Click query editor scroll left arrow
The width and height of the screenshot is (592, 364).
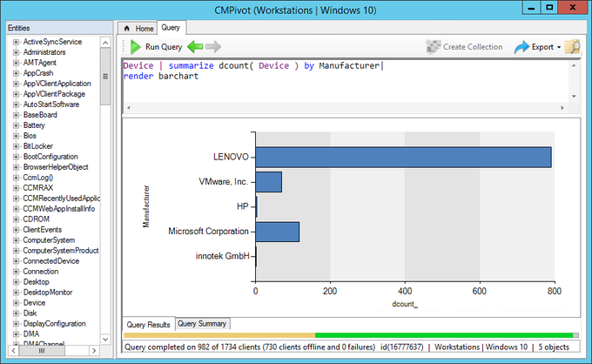point(129,108)
